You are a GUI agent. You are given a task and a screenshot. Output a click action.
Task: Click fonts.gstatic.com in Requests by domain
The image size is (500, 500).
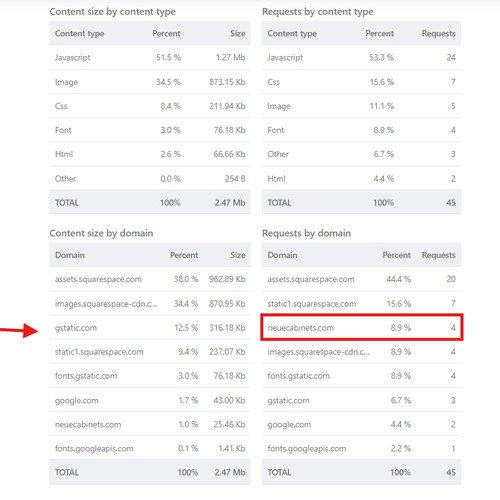coord(298,376)
